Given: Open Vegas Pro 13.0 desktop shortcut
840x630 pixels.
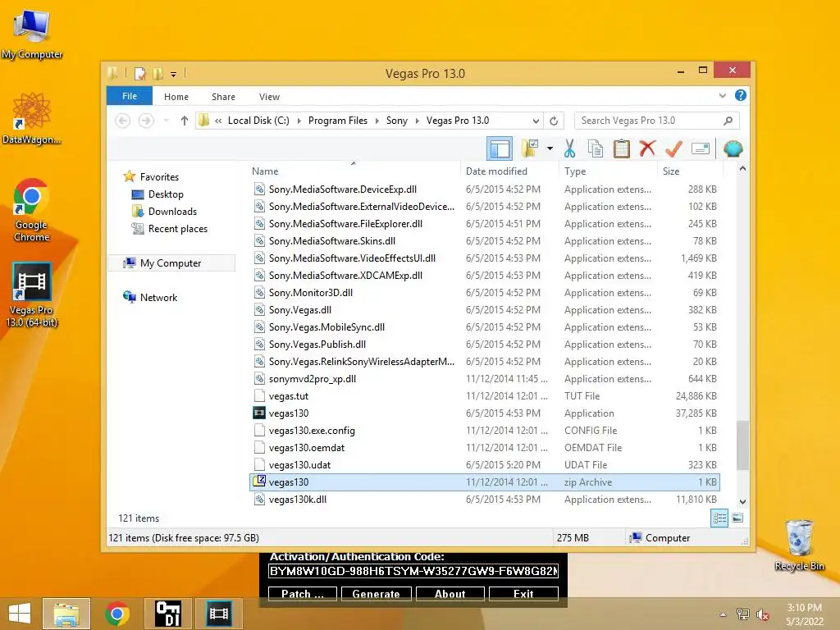Looking at the screenshot, I should pyautogui.click(x=31, y=295).
